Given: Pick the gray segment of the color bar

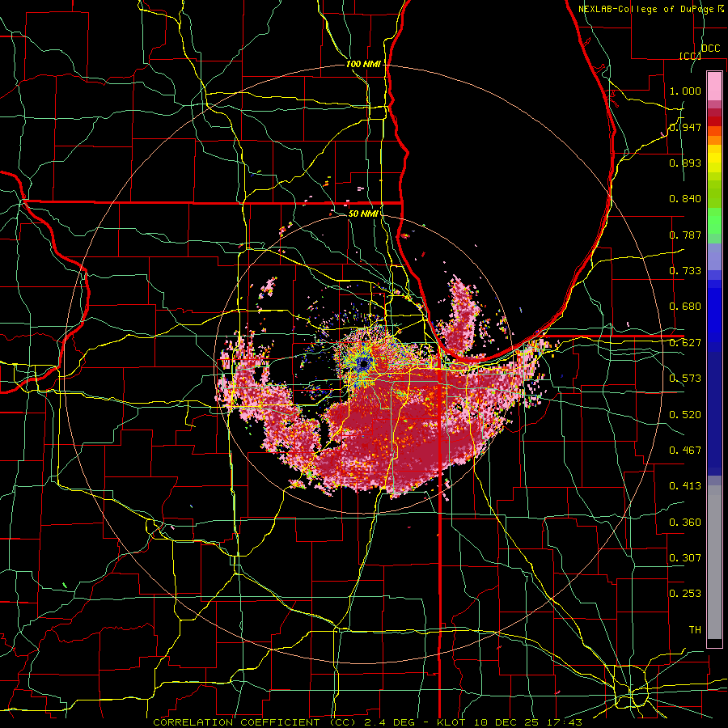Looking at the screenshot, I should click(x=714, y=562).
